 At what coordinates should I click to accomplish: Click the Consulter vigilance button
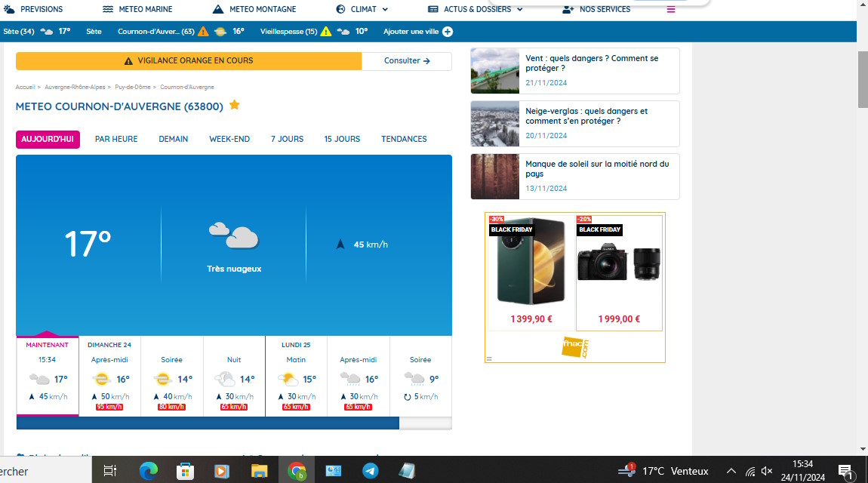click(407, 61)
